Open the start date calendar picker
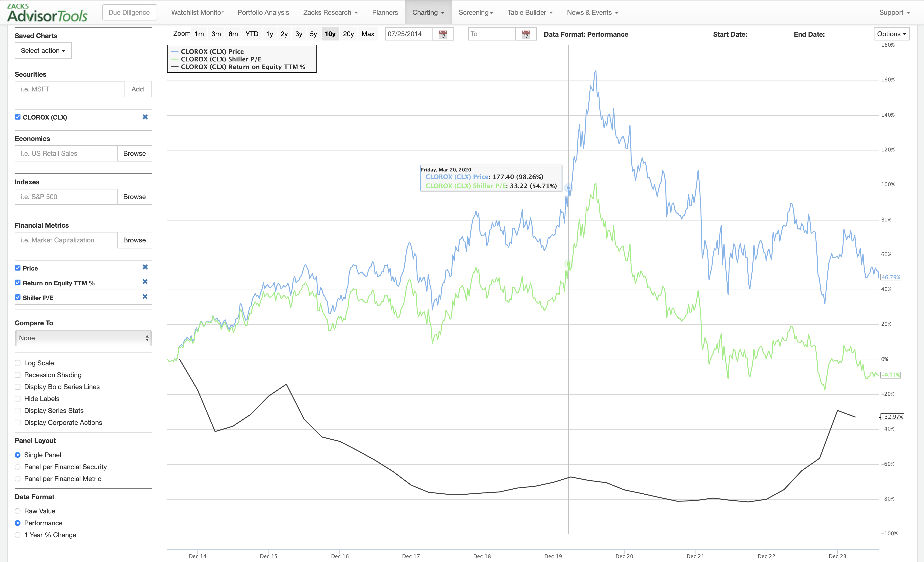Screen dimensions: 924x562 pos(443,34)
